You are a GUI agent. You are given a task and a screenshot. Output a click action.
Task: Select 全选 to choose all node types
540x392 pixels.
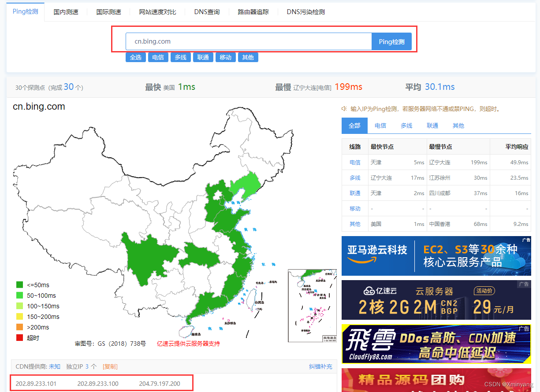(135, 57)
